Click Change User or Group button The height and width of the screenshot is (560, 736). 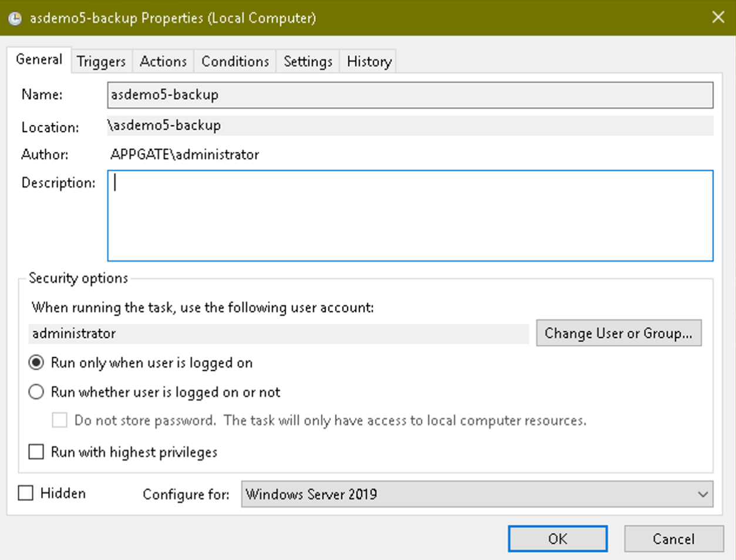(619, 333)
